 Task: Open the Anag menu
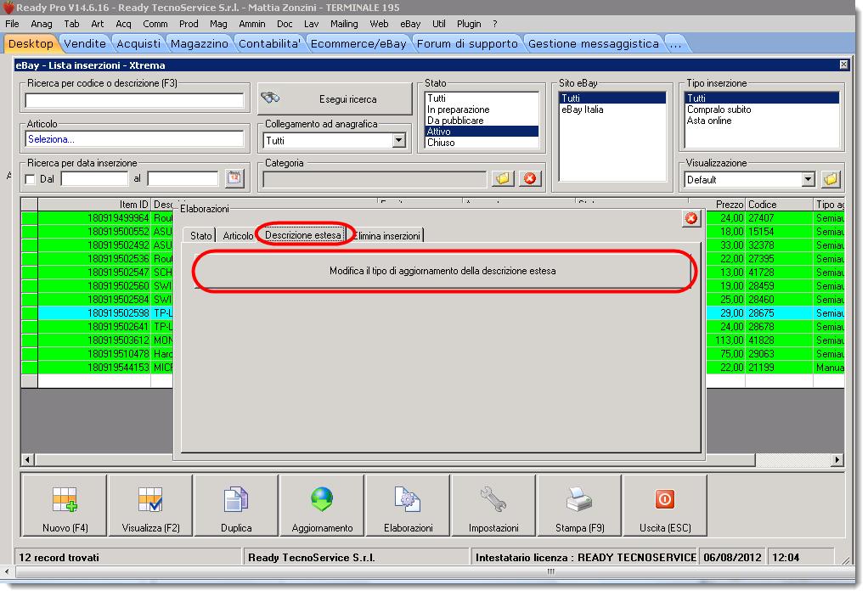click(42, 24)
